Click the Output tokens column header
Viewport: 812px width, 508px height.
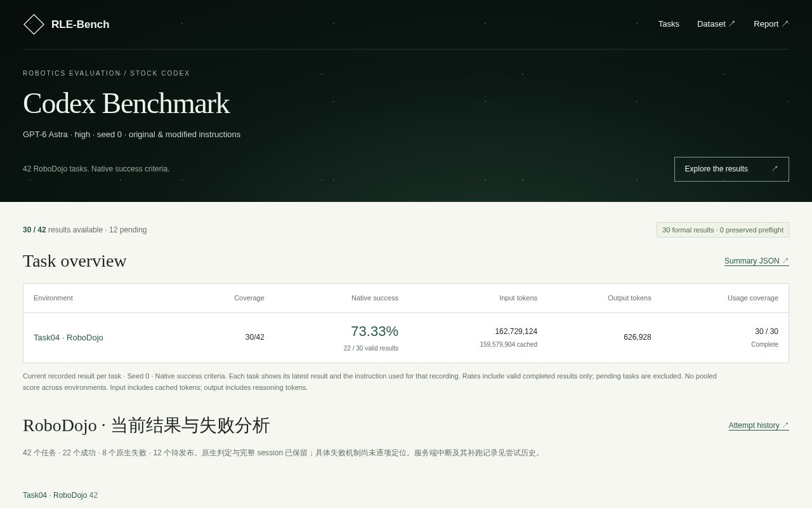tap(629, 298)
